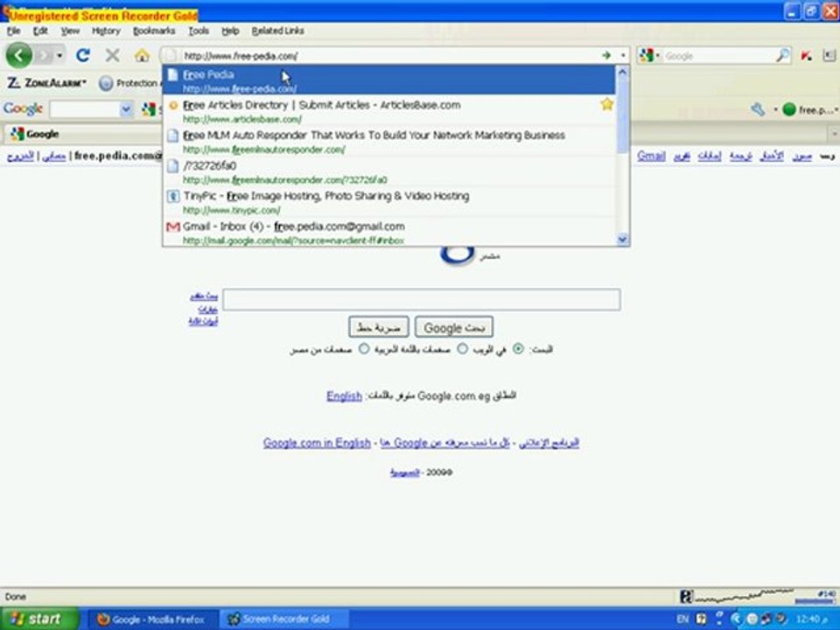Reload the page with the refresh icon
The height and width of the screenshot is (630, 840).
pyautogui.click(x=82, y=55)
